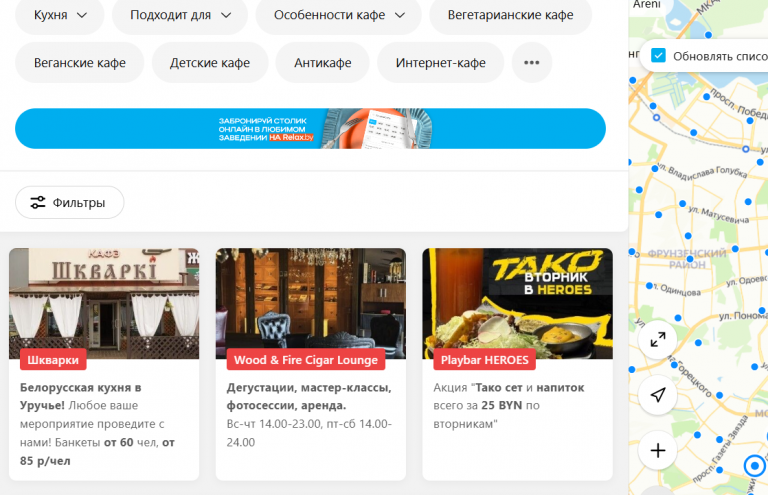Open the Кухня dropdown filter
The height and width of the screenshot is (495, 768).
[60, 15]
